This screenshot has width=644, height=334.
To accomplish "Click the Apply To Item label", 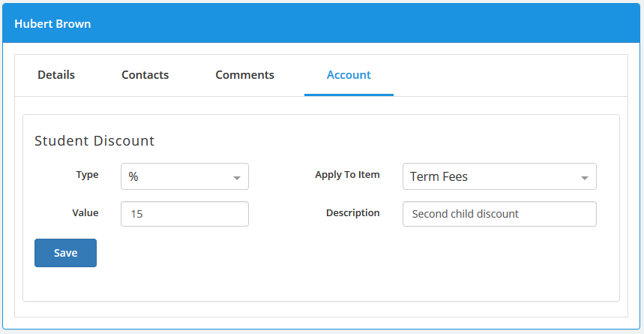I will click(347, 174).
